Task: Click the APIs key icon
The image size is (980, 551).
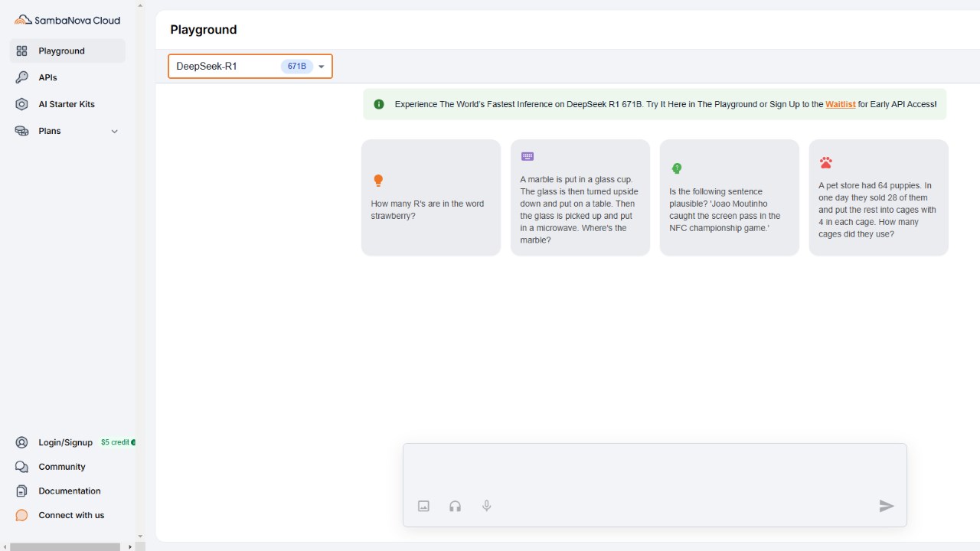Action: (x=22, y=77)
